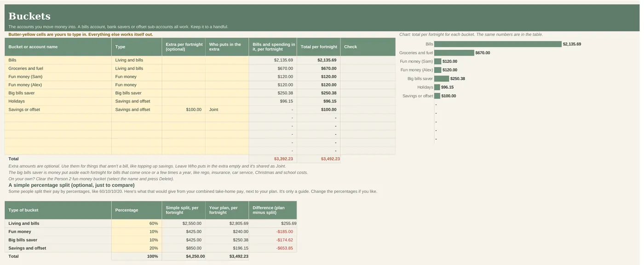Select the $196.15 your plan cell
This screenshot has width=644, height=265.
coord(227,248)
